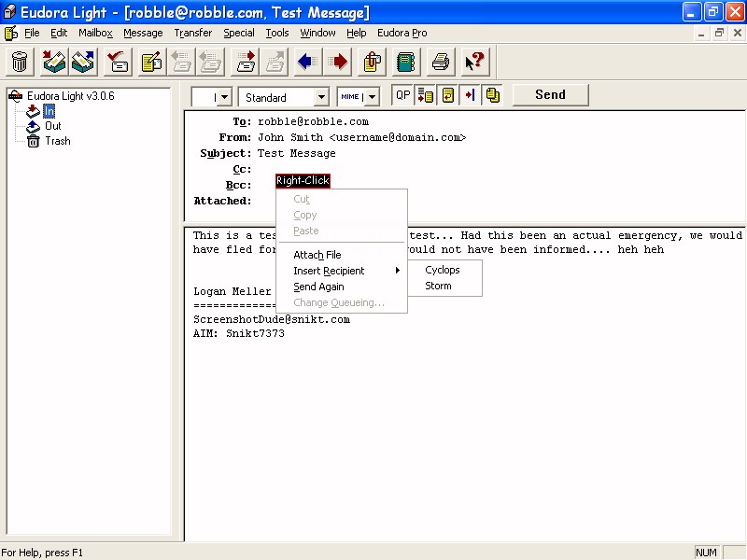Go to next message with red arrow
The height and width of the screenshot is (560, 747).
(337, 62)
